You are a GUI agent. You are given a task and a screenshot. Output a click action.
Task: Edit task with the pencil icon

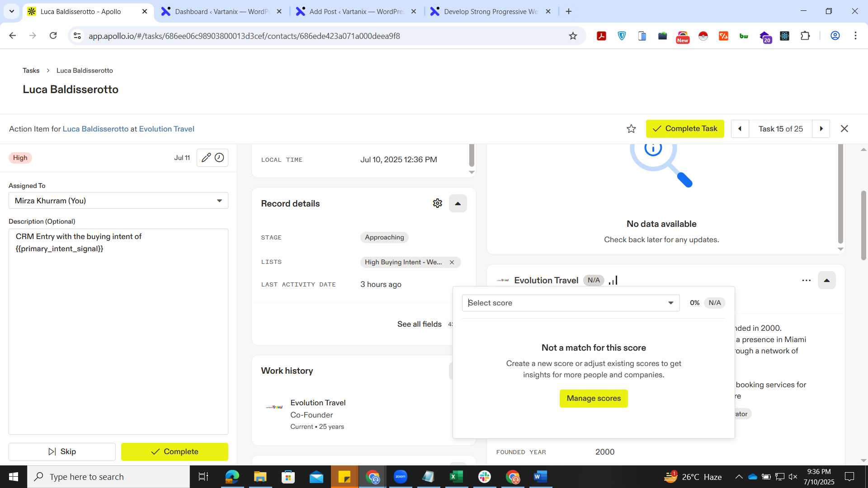(206, 158)
